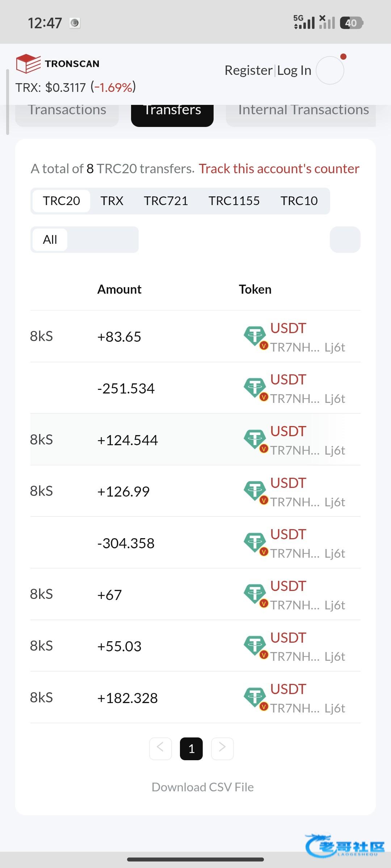Tap the next page arrow

pyautogui.click(x=222, y=748)
